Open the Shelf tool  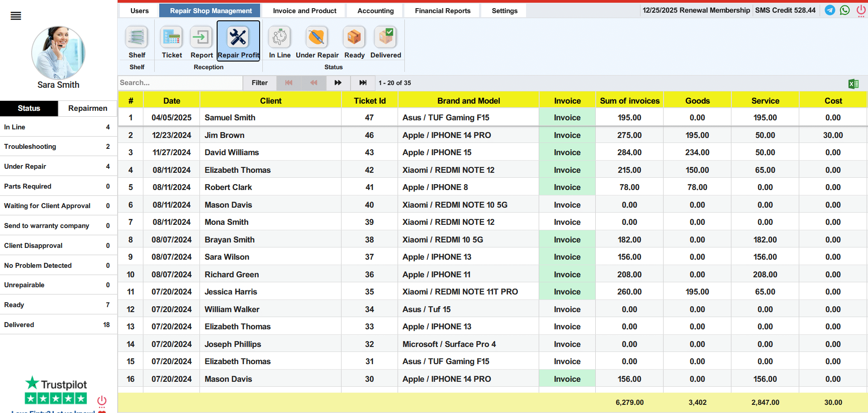tap(137, 42)
